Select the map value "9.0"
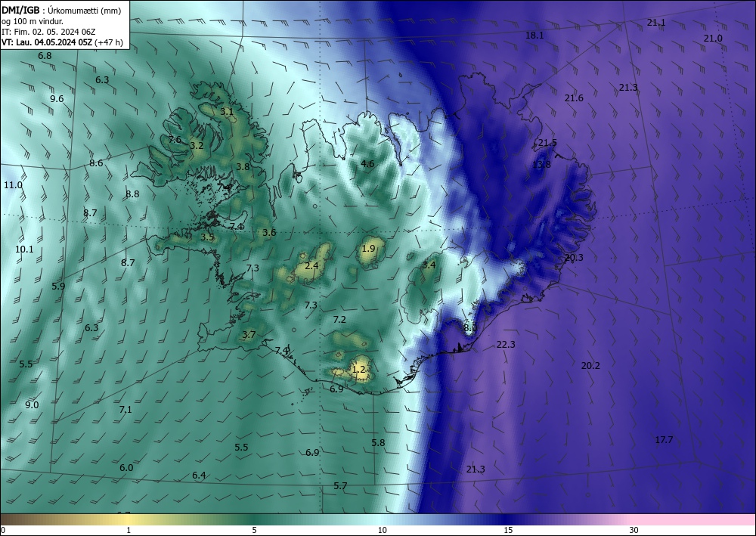This screenshot has width=756, height=536. 32,405
